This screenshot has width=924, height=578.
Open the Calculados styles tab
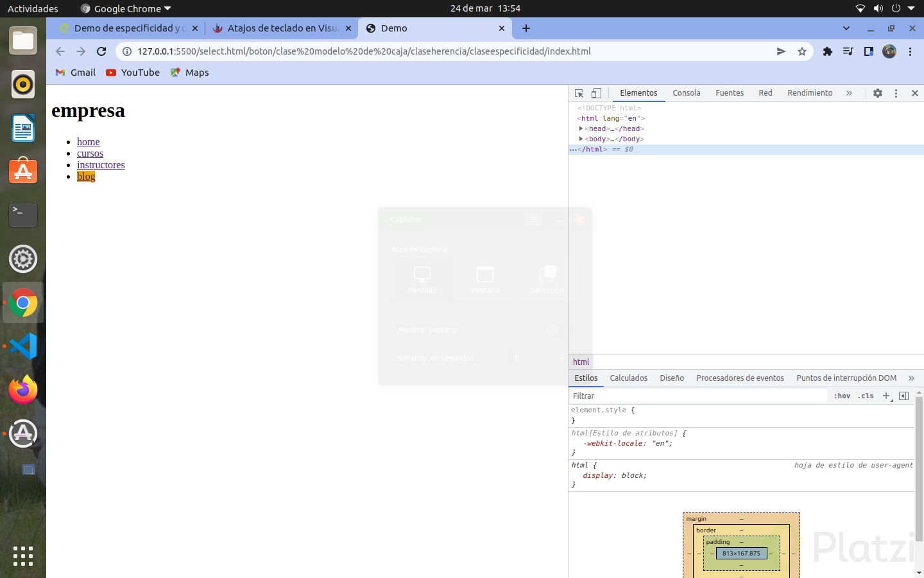(x=629, y=378)
